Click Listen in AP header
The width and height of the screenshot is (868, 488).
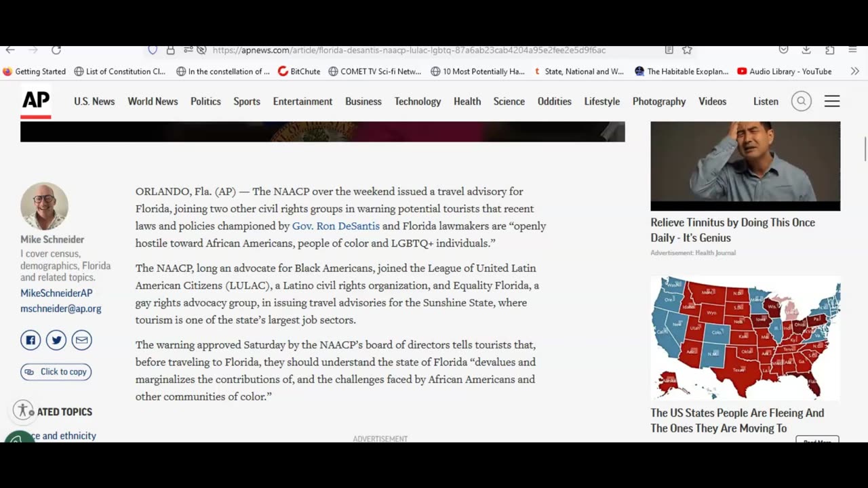pyautogui.click(x=766, y=102)
